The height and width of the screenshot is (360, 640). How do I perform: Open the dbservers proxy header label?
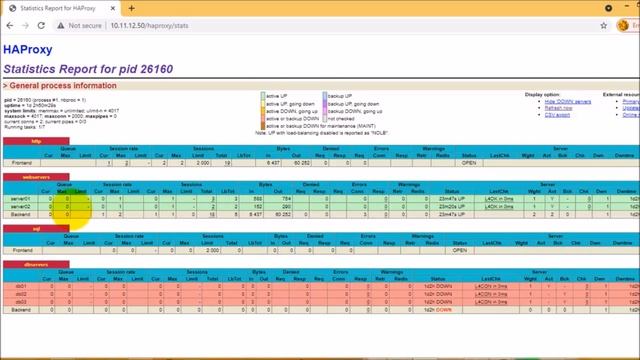point(36,264)
